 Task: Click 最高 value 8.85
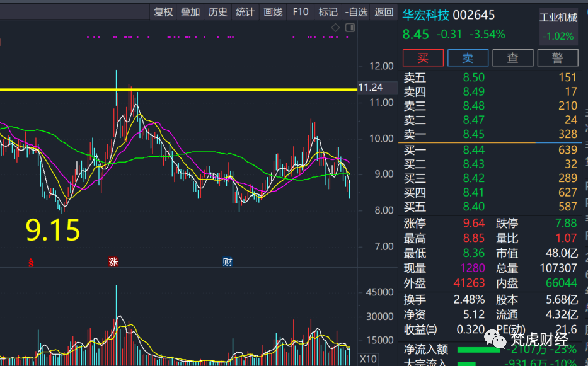tap(474, 238)
